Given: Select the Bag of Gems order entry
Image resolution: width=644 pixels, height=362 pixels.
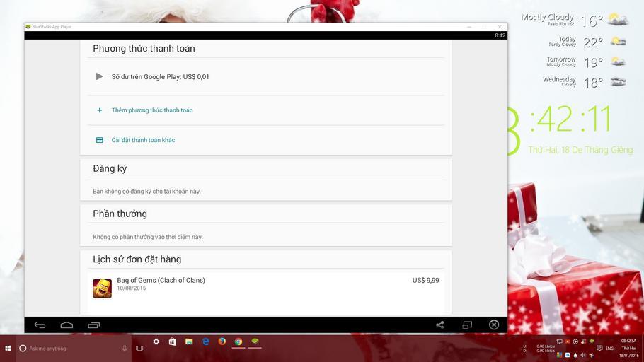Looking at the screenshot, I should coord(265,284).
